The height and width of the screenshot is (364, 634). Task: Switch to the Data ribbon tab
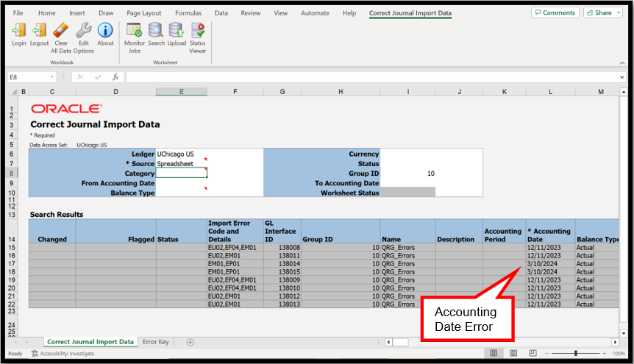[x=221, y=13]
